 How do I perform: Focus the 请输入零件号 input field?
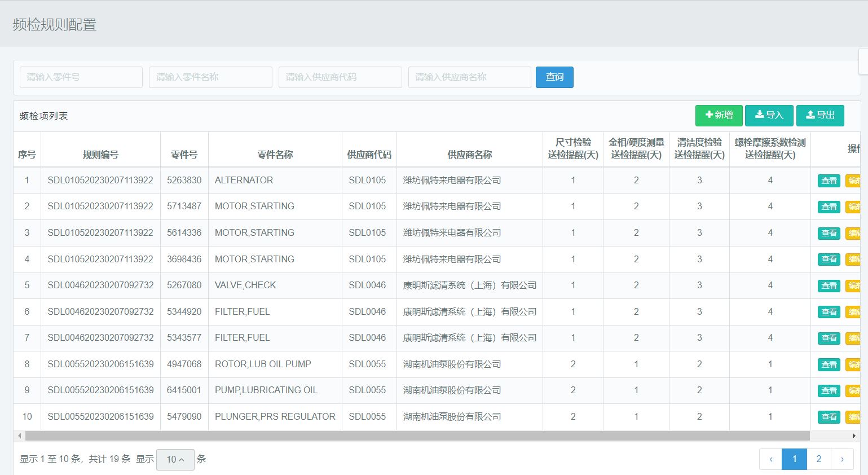pyautogui.click(x=81, y=77)
